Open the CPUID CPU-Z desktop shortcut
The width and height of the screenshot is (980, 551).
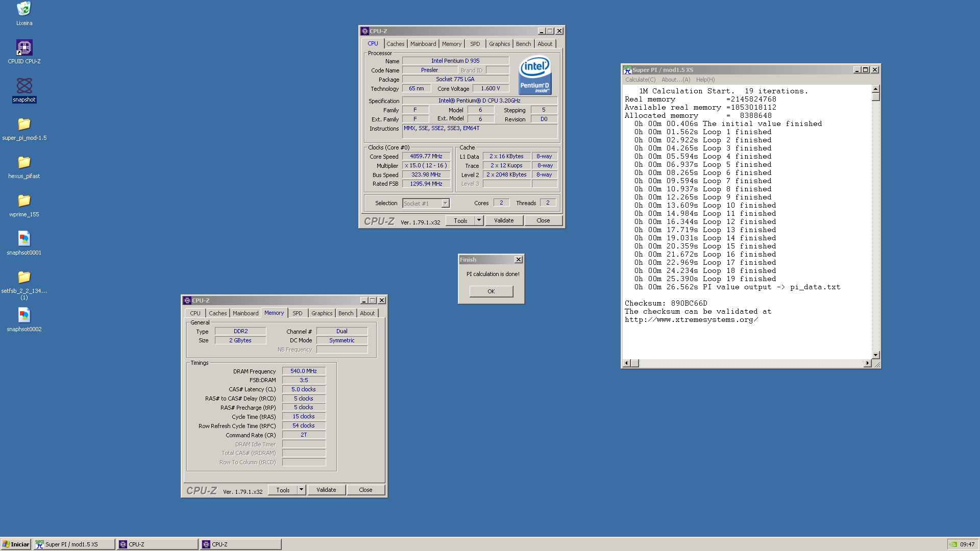tap(24, 47)
